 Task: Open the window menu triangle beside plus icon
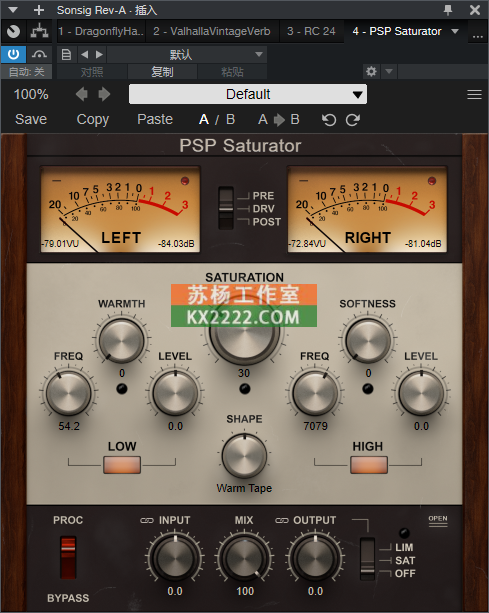[x=13, y=10]
